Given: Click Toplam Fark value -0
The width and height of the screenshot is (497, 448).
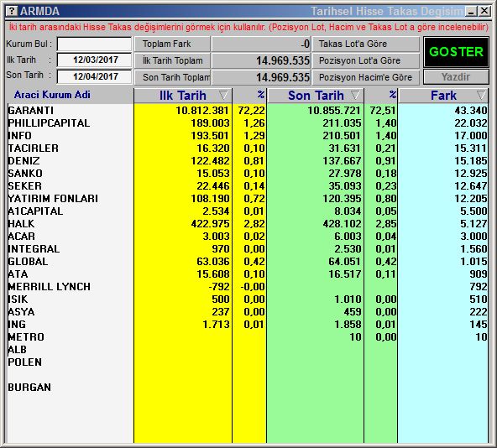Looking at the screenshot, I should pyautogui.click(x=305, y=44).
